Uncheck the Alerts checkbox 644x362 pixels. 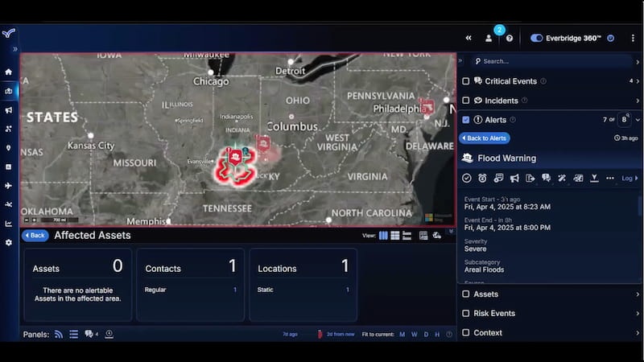pyautogui.click(x=466, y=120)
